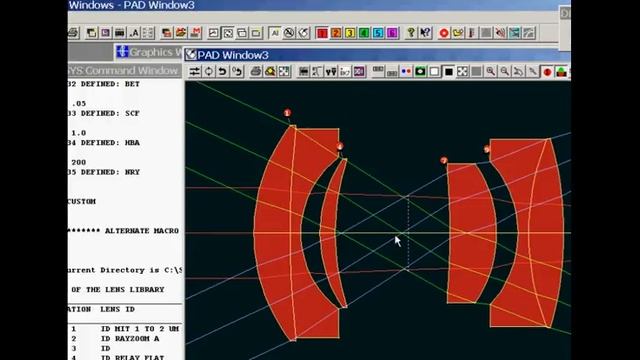Image resolution: width=640 pixels, height=360 pixels.
Task: Focus the SYS Command Window title
Action: click(124, 71)
